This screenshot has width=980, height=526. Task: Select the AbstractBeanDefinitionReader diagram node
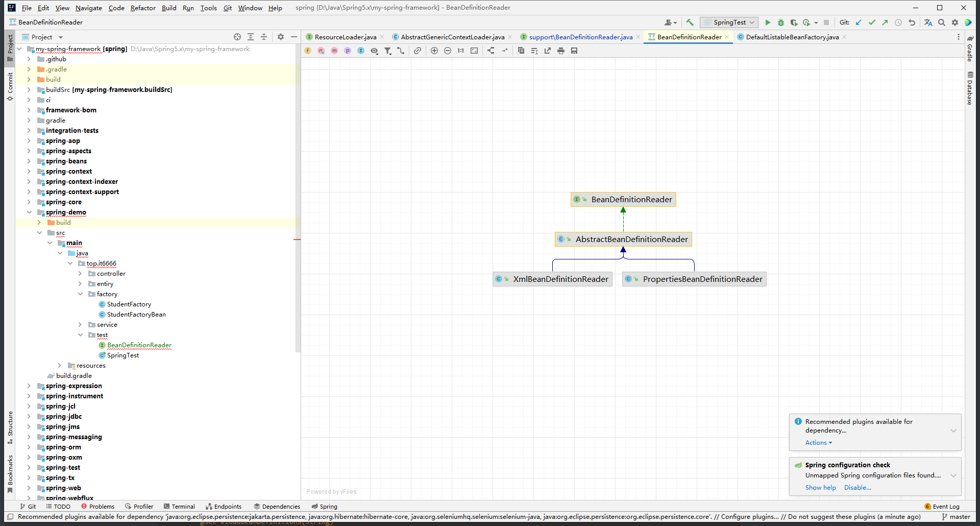(x=623, y=239)
